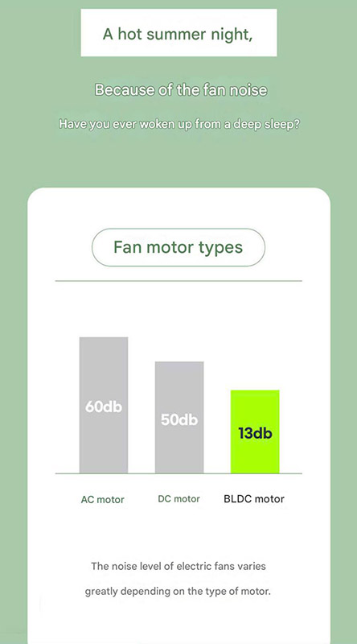Viewport: 357px width, 644px height.
Task: Select the gray 60db bar
Action: [x=104, y=405]
